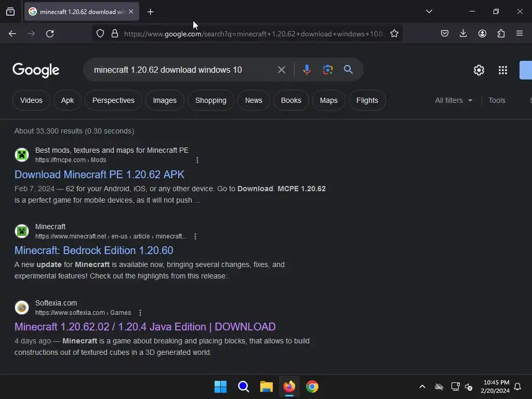
Task: Open Google quick settings gear
Action: point(478,70)
